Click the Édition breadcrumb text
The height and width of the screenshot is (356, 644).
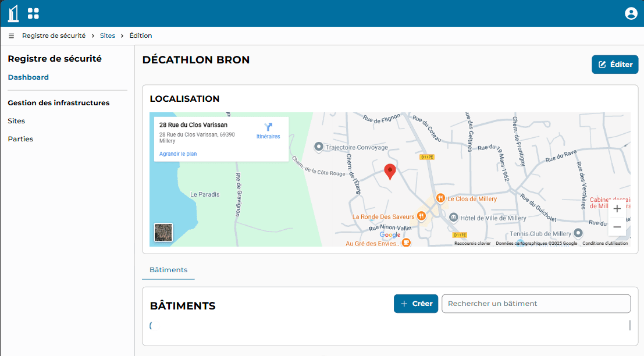pyautogui.click(x=140, y=35)
